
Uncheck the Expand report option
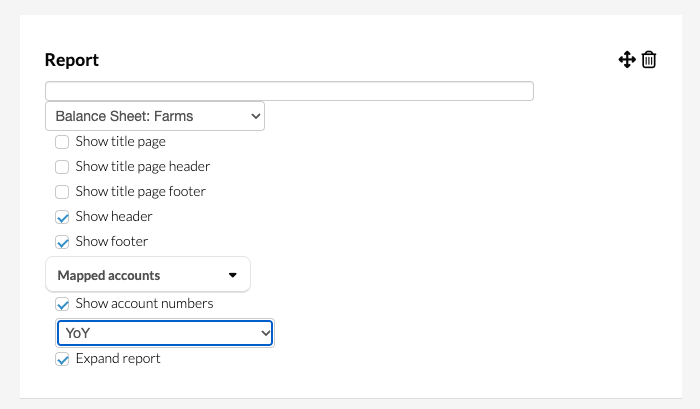pos(62,359)
